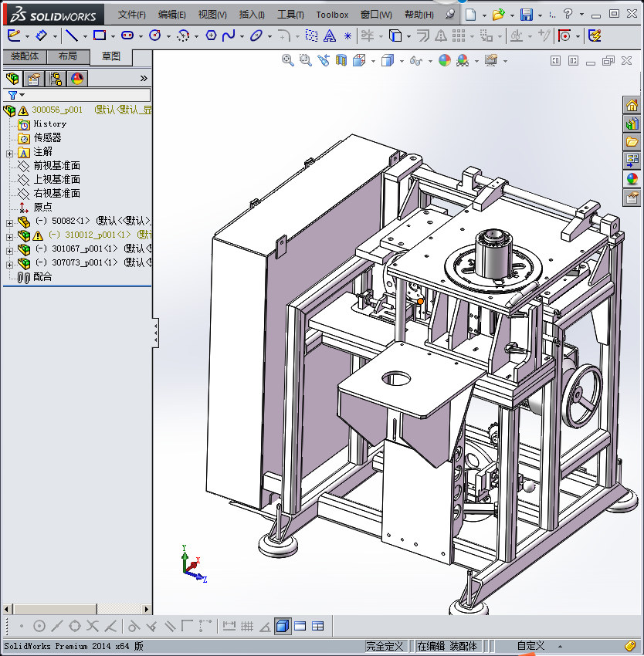
Task: Open the Save file icon
Action: tap(526, 15)
